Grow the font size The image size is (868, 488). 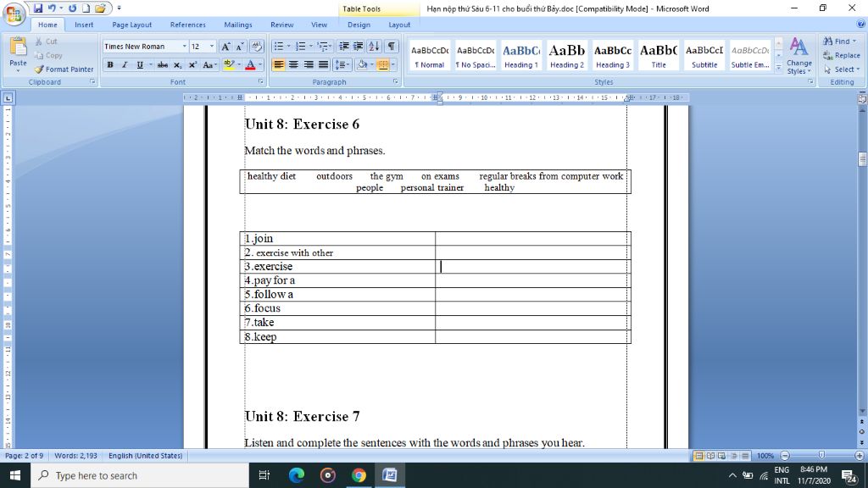[225, 47]
